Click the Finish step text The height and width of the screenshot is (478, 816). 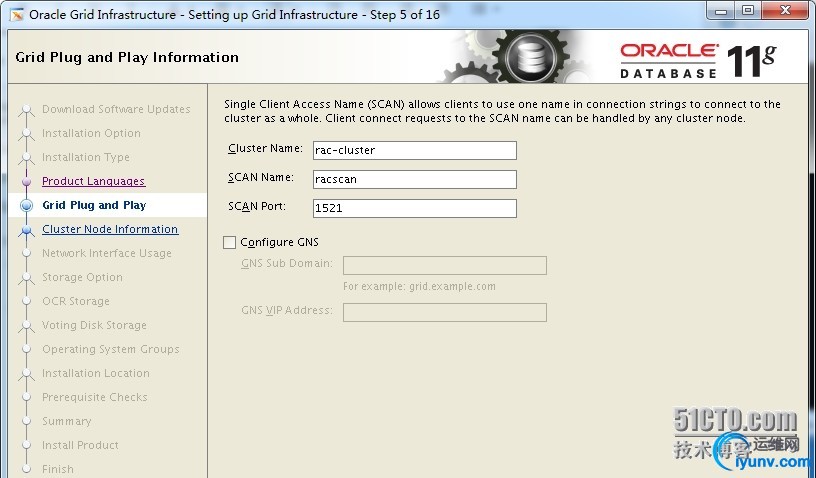click(58, 469)
